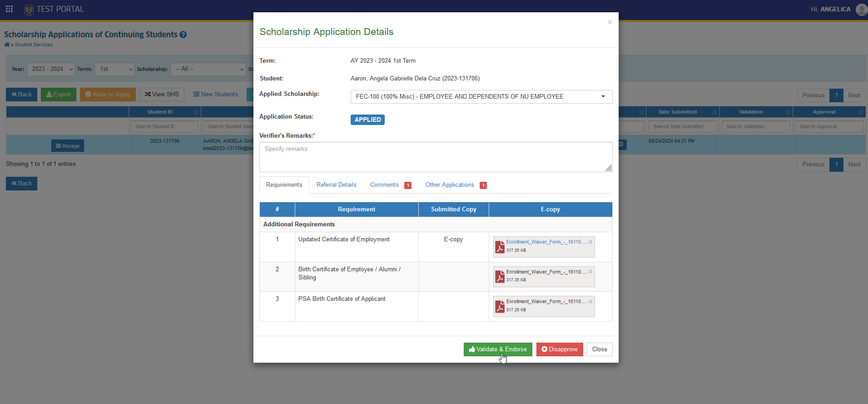
Task: Open the Student Services breadcrumb link
Action: pos(34,45)
